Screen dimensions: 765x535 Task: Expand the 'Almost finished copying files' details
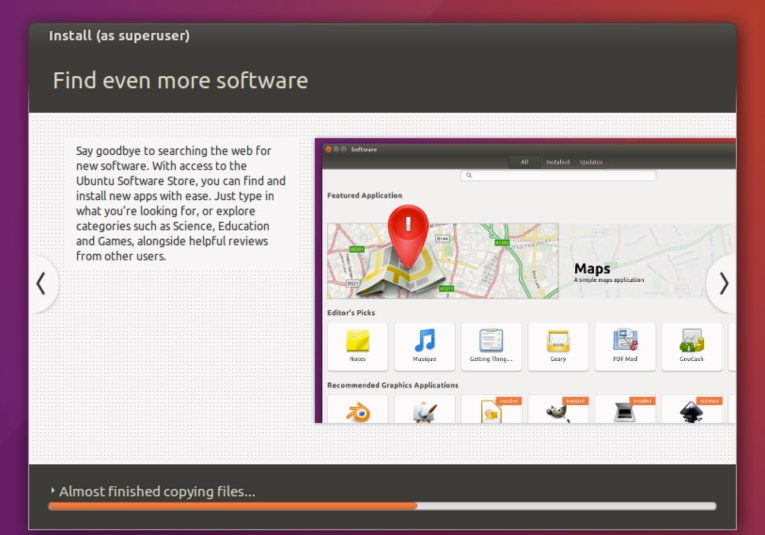(53, 491)
